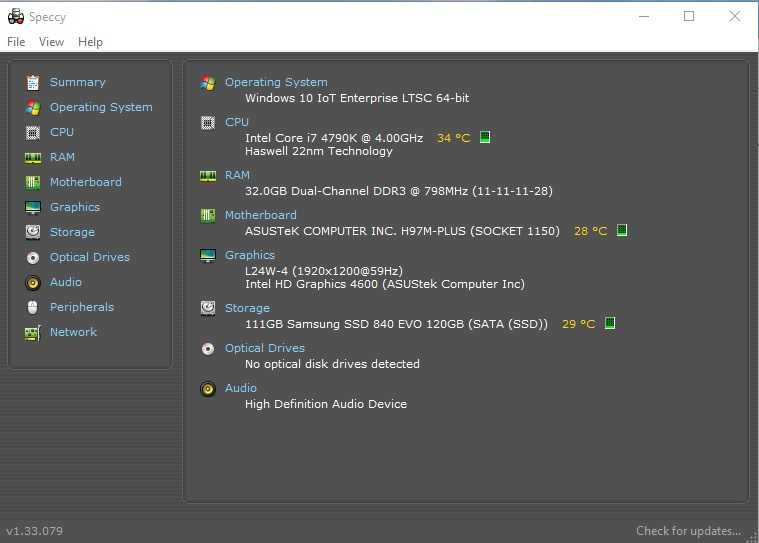
Task: Click the Intel HD Graphics 4600 text
Action: coord(385,284)
